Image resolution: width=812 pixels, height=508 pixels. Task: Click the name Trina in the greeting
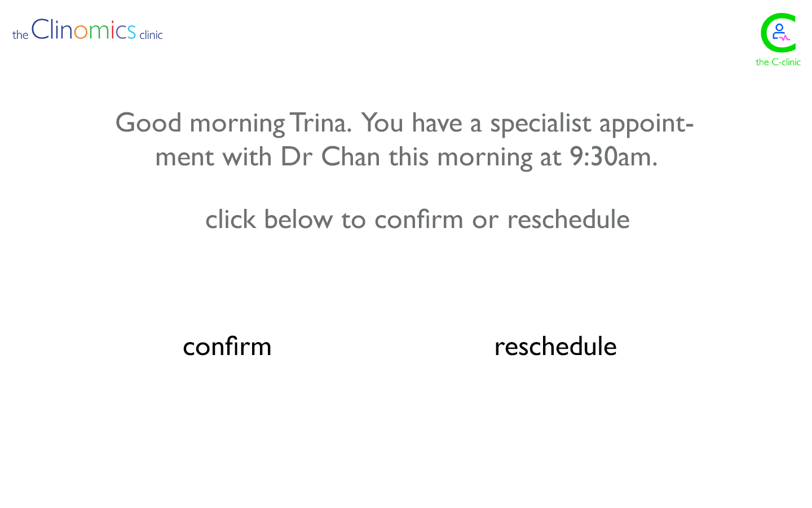(x=320, y=123)
